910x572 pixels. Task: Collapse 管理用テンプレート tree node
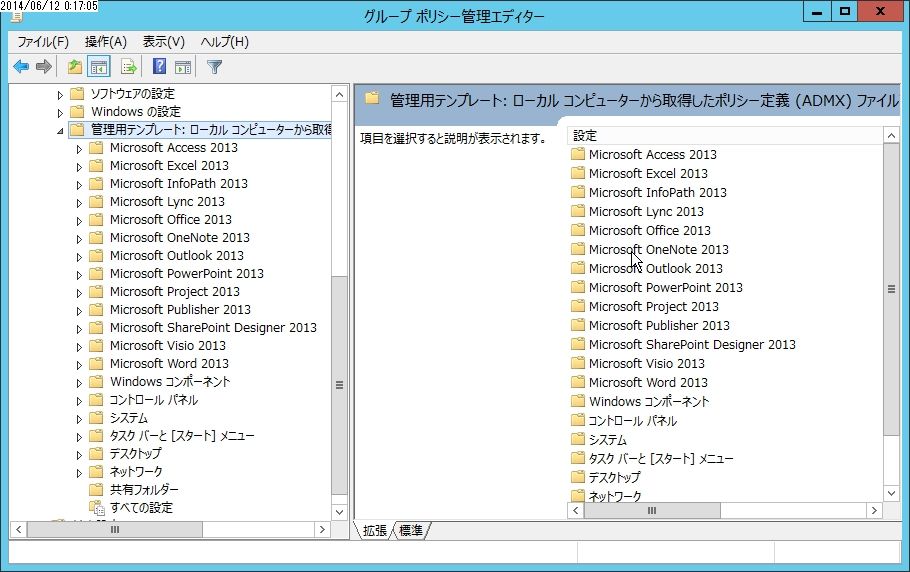60,131
